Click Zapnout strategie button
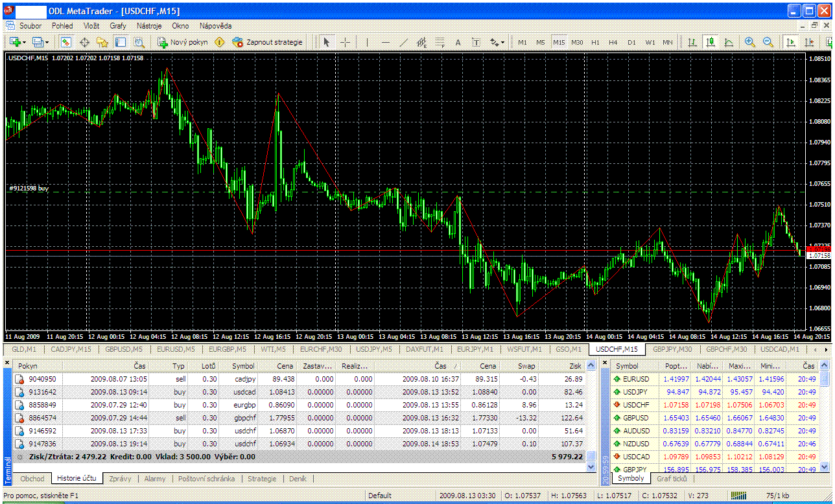 coord(268,42)
